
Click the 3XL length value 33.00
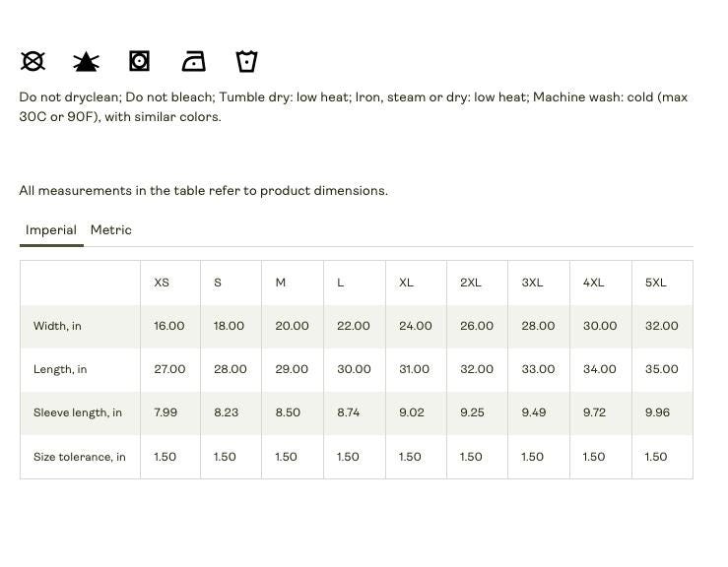pyautogui.click(x=538, y=369)
